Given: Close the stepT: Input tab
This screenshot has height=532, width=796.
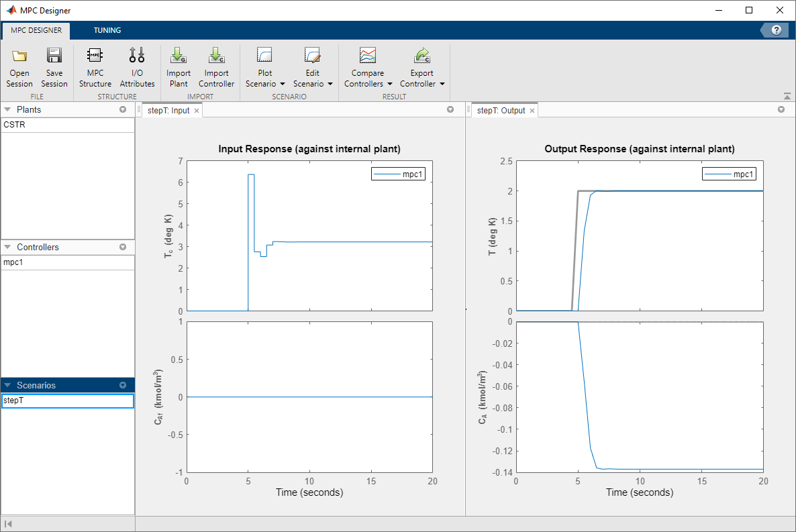Looking at the screenshot, I should click(197, 110).
